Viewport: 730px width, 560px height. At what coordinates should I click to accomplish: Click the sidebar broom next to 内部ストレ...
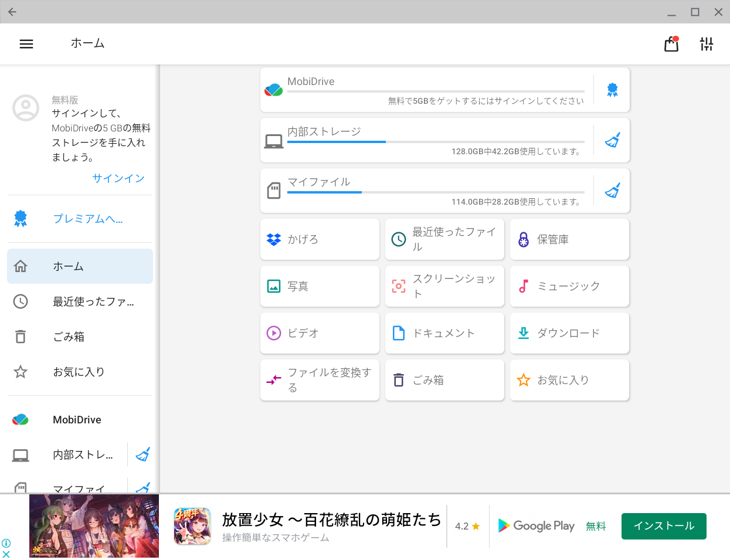point(142,454)
